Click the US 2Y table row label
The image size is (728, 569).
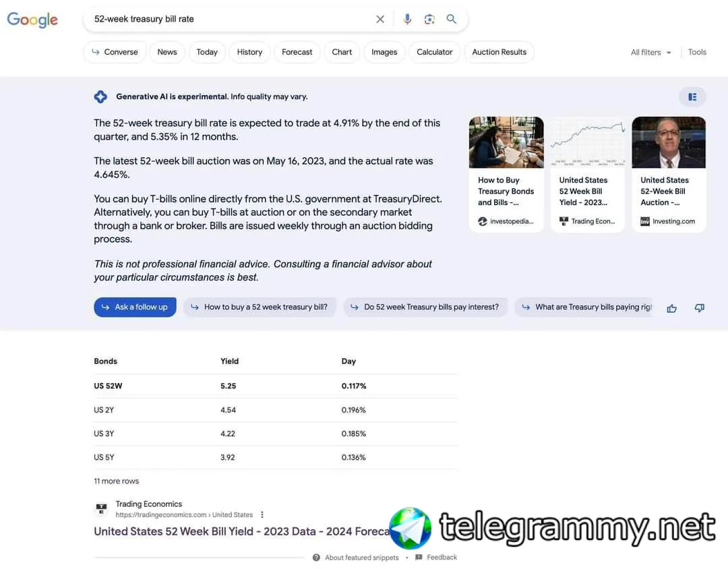104,410
